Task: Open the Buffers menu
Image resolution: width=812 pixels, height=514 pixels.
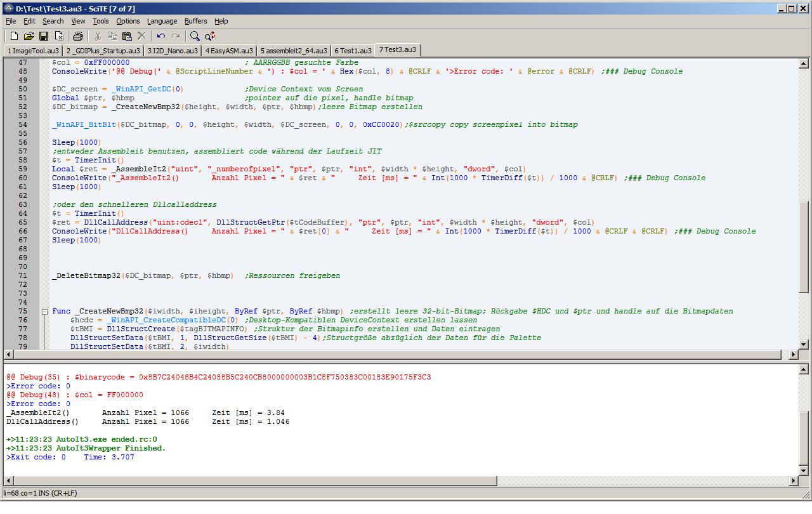Action: pyautogui.click(x=195, y=21)
